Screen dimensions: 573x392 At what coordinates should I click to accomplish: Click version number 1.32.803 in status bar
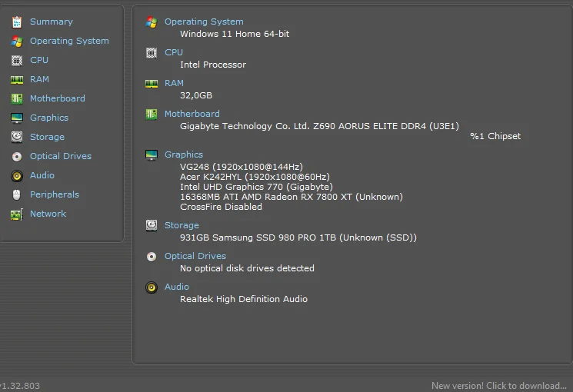(20, 386)
